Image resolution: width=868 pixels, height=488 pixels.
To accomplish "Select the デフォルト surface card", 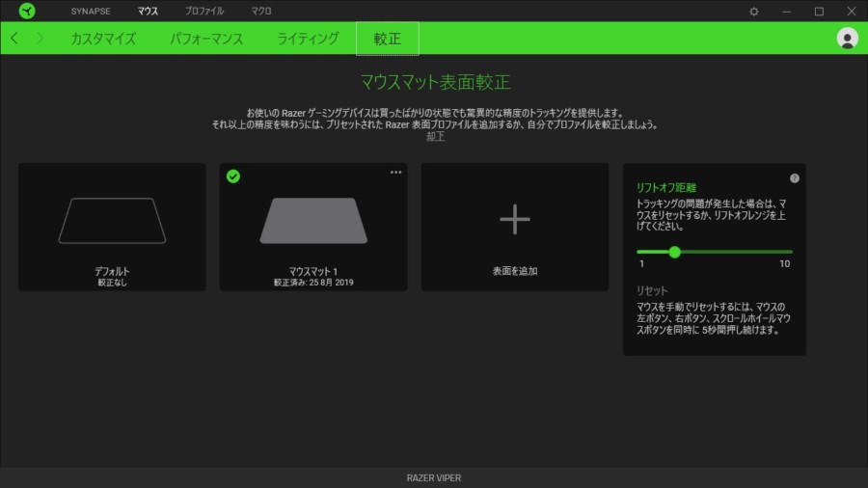I will 112,227.
